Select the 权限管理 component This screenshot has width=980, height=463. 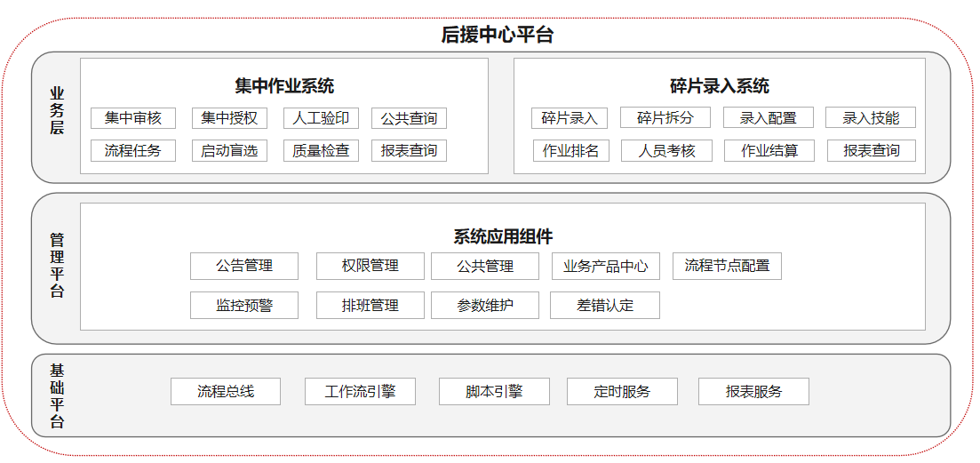click(x=370, y=267)
